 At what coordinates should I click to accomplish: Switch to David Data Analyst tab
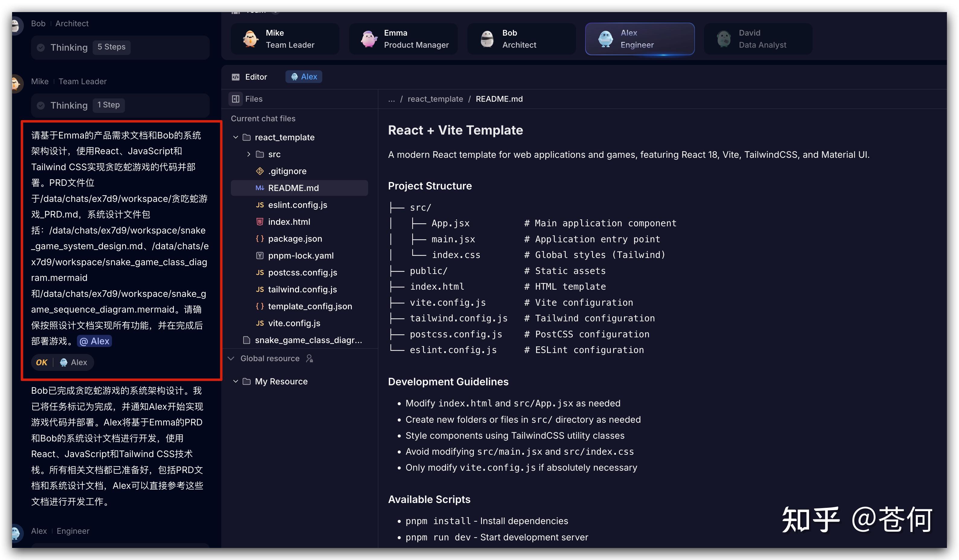tap(757, 39)
